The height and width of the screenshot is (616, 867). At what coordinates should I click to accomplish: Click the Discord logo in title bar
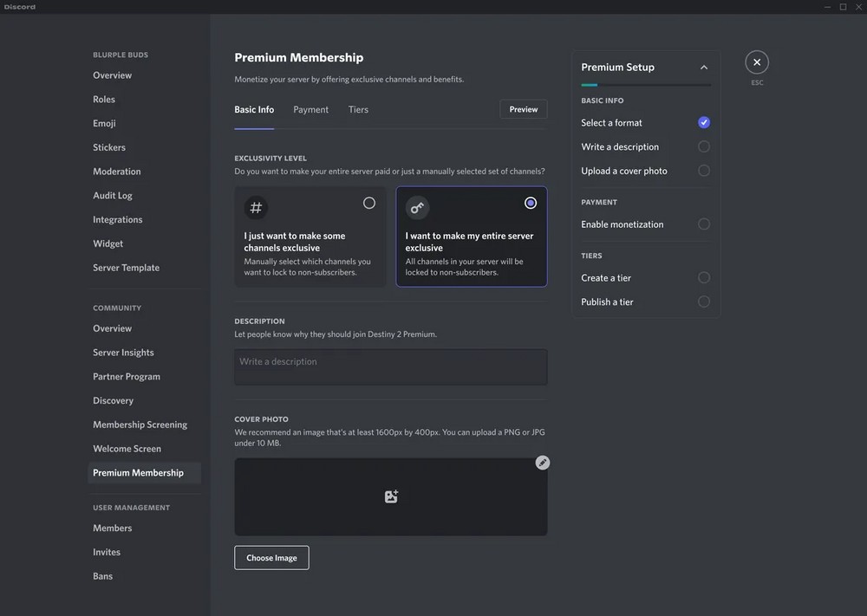(18, 7)
